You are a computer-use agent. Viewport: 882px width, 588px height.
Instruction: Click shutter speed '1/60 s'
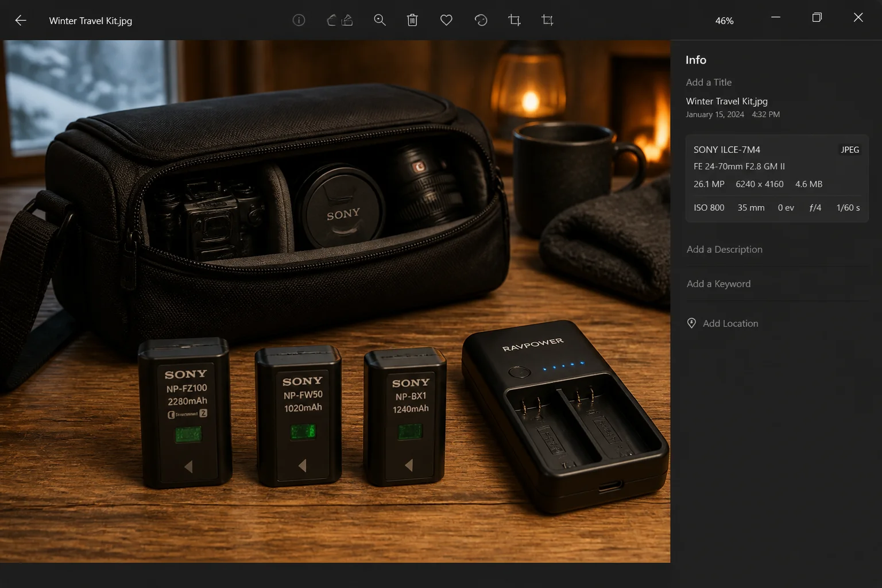(848, 207)
